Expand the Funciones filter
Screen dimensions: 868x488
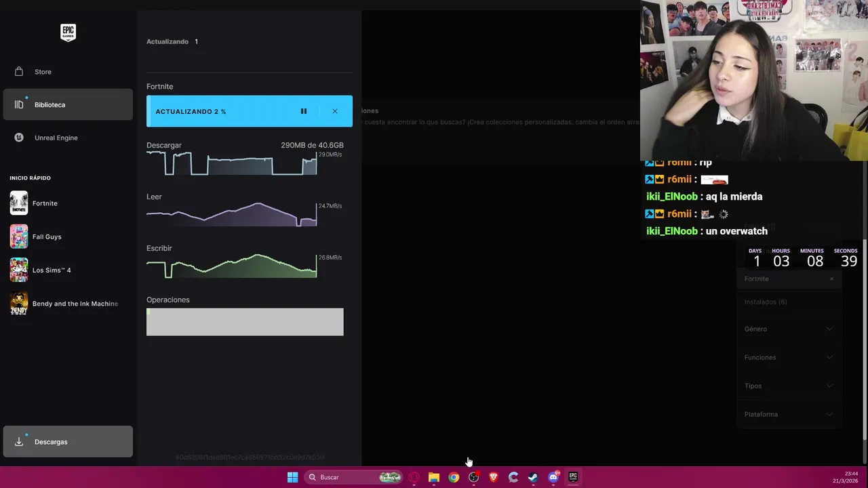tap(789, 357)
